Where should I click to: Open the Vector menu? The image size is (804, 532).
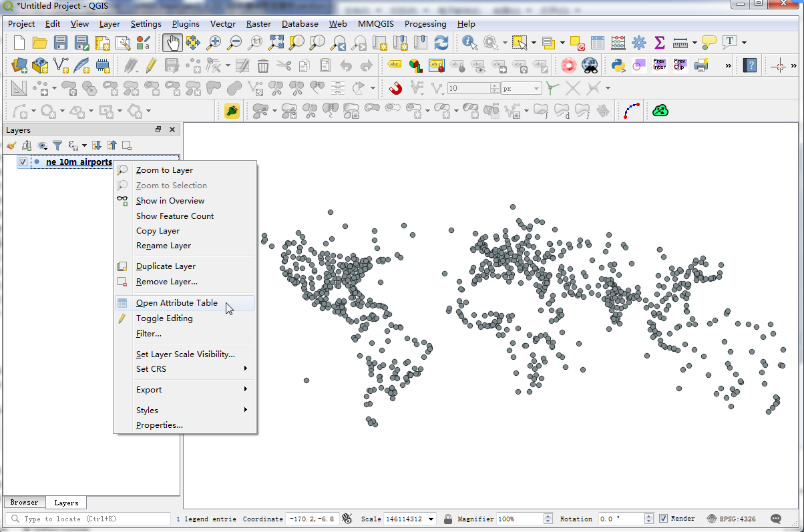pyautogui.click(x=223, y=24)
